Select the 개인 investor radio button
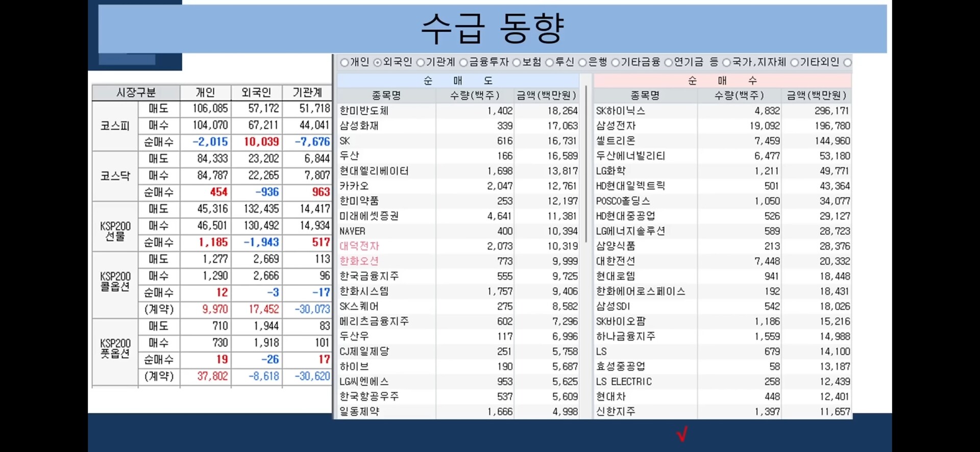 pyautogui.click(x=345, y=63)
